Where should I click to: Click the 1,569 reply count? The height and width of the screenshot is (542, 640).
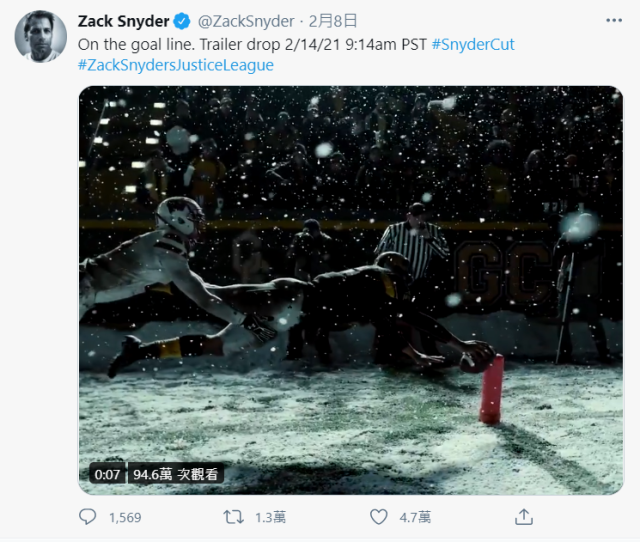pyautogui.click(x=125, y=517)
